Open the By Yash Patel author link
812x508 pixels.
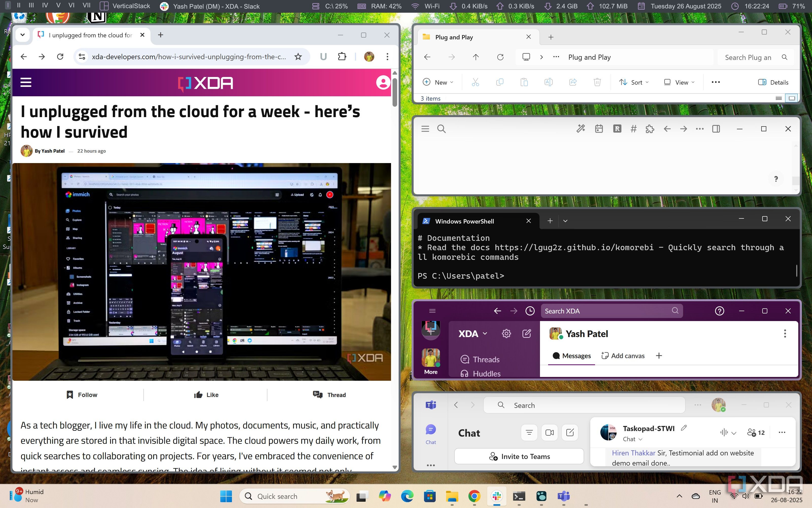49,151
